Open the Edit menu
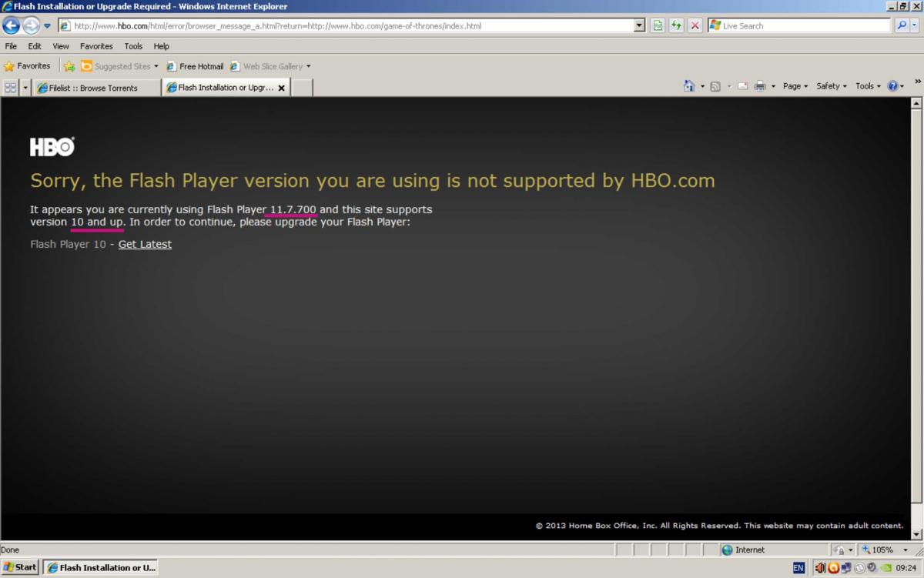 (35, 46)
